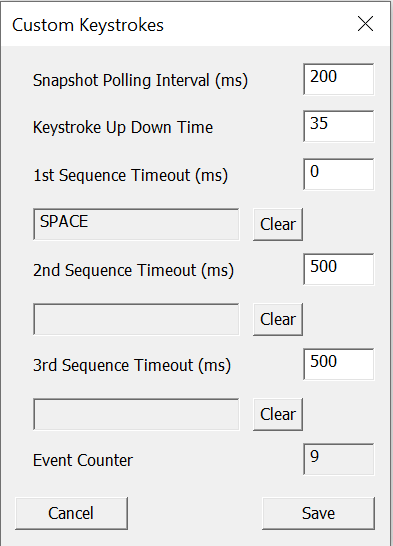This screenshot has height=546, width=393.
Task: Focus the 3rd Sequence Timeout value field
Action: tap(338, 364)
